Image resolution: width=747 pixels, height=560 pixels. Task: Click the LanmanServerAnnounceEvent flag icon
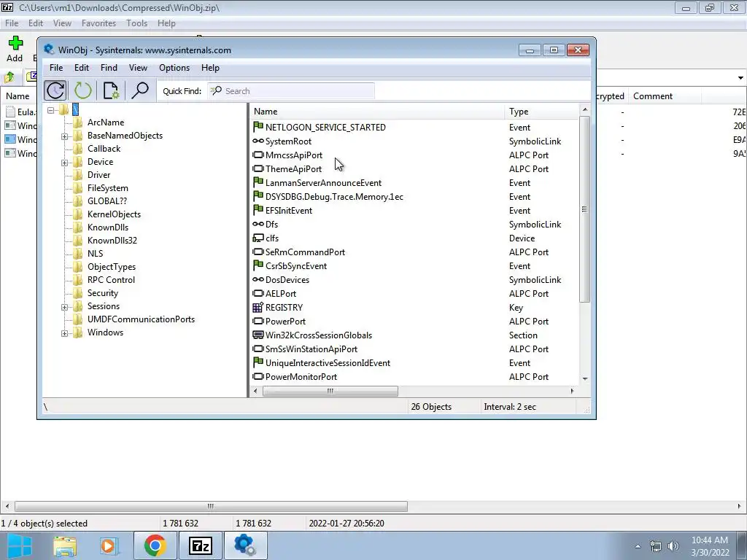tap(258, 182)
